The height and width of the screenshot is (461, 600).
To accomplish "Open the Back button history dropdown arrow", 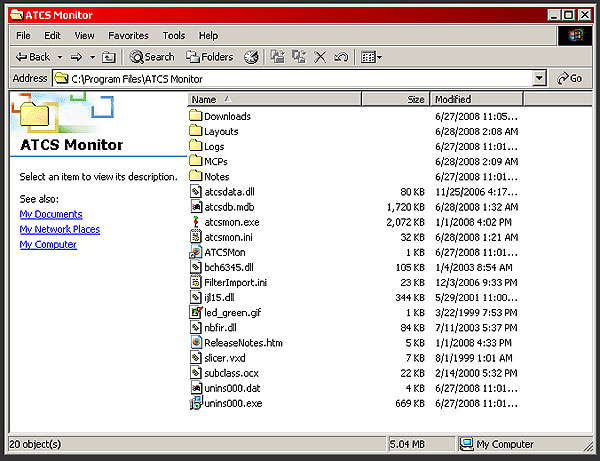I will point(60,57).
